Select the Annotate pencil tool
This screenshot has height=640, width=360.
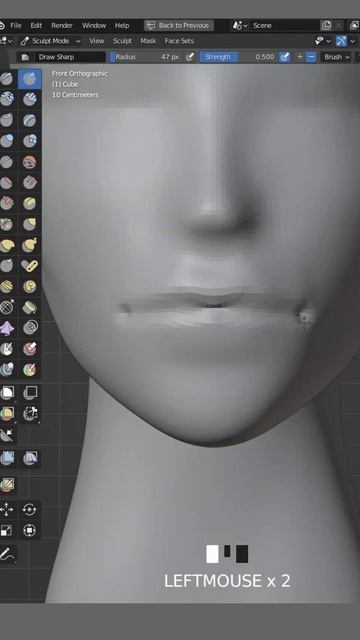(x=6, y=554)
